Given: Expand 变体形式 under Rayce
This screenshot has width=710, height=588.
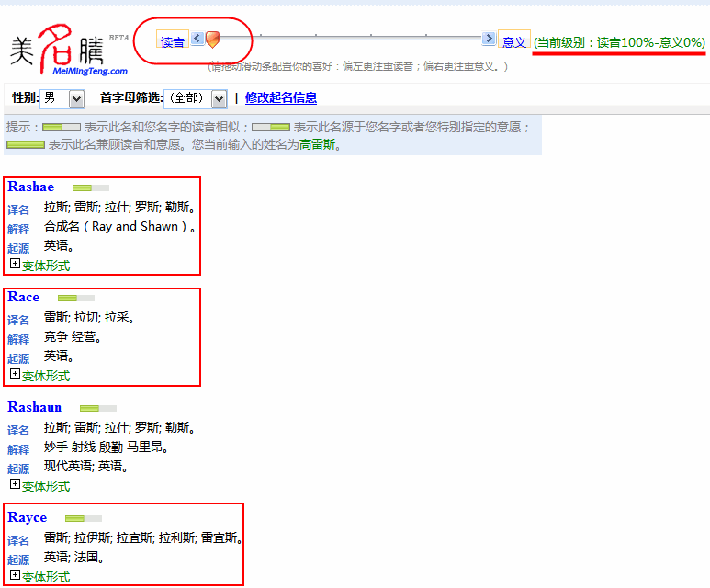Looking at the screenshot, I should tap(39, 577).
